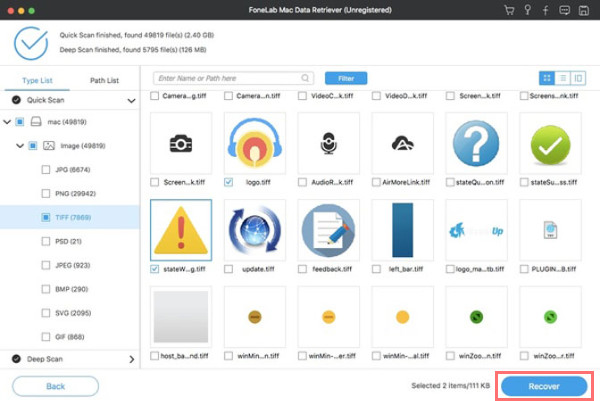Tick the PSD (21) checkbox
This screenshot has width=600, height=401.
tap(46, 241)
